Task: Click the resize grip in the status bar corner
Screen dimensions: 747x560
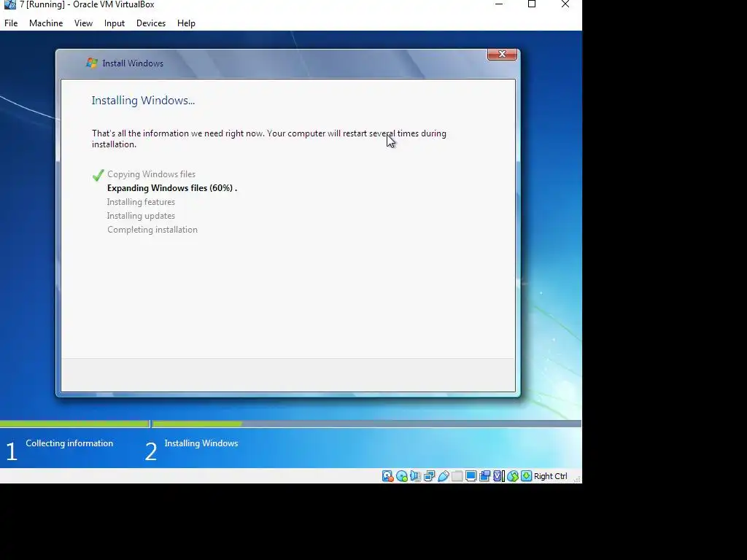Action: [x=577, y=479]
